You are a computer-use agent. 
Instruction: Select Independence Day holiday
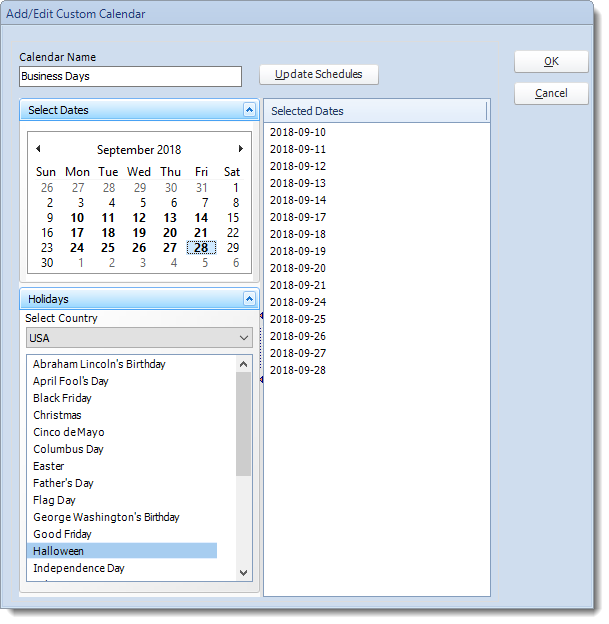(x=79, y=570)
